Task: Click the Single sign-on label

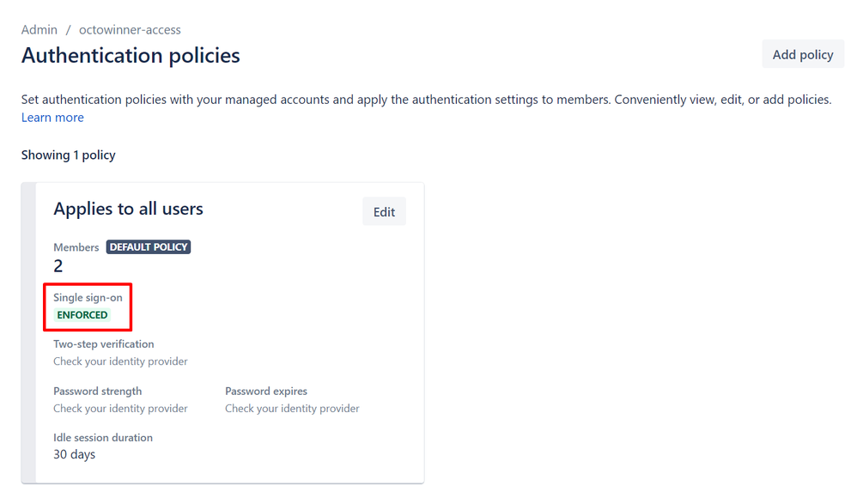Action: point(88,298)
